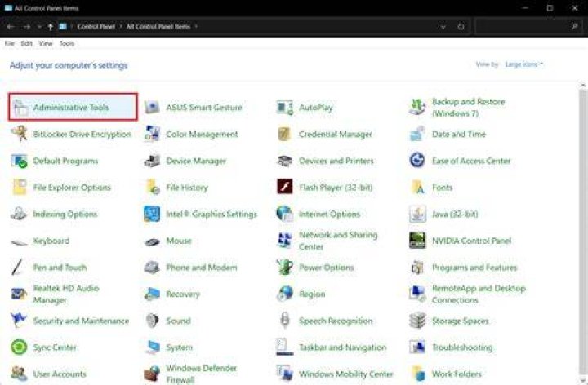Open the NVIDIA Control Panel icon
Image resolution: width=588 pixels, height=385 pixels.
(x=417, y=241)
